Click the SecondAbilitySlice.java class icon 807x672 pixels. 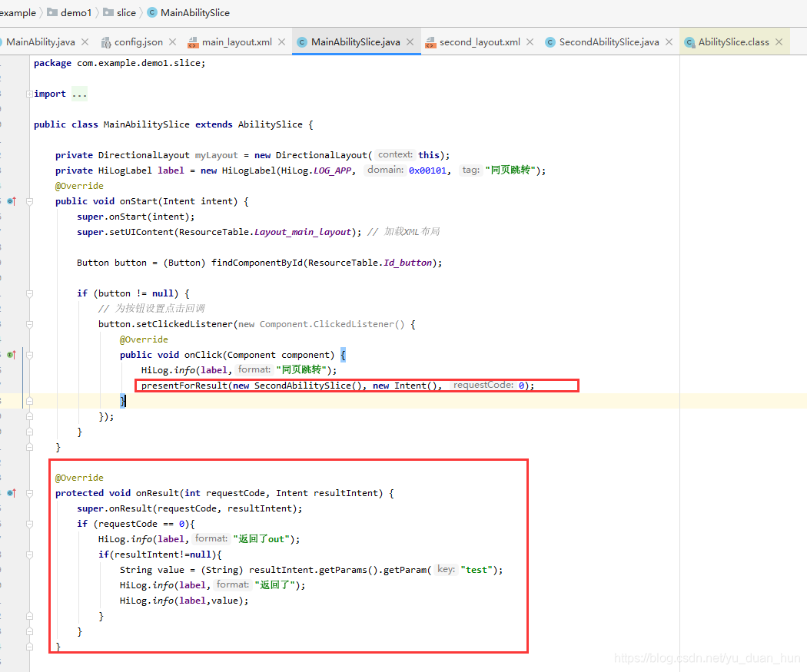point(550,42)
